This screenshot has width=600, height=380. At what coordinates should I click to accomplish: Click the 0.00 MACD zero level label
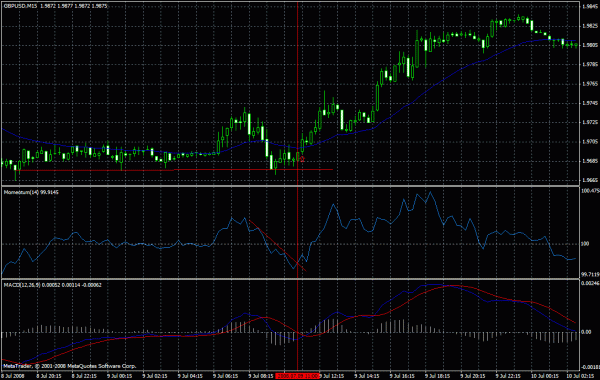pyautogui.click(x=586, y=332)
